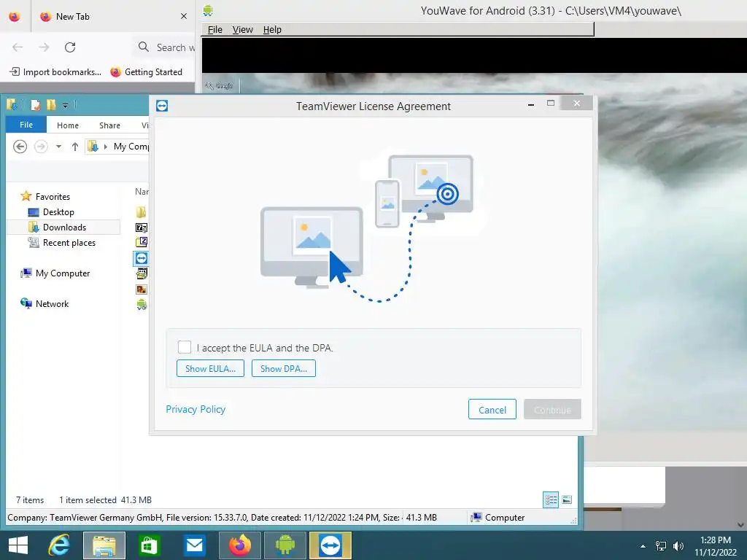Open the Windows Start button
Viewport: 747px width, 560px height.
(18, 545)
